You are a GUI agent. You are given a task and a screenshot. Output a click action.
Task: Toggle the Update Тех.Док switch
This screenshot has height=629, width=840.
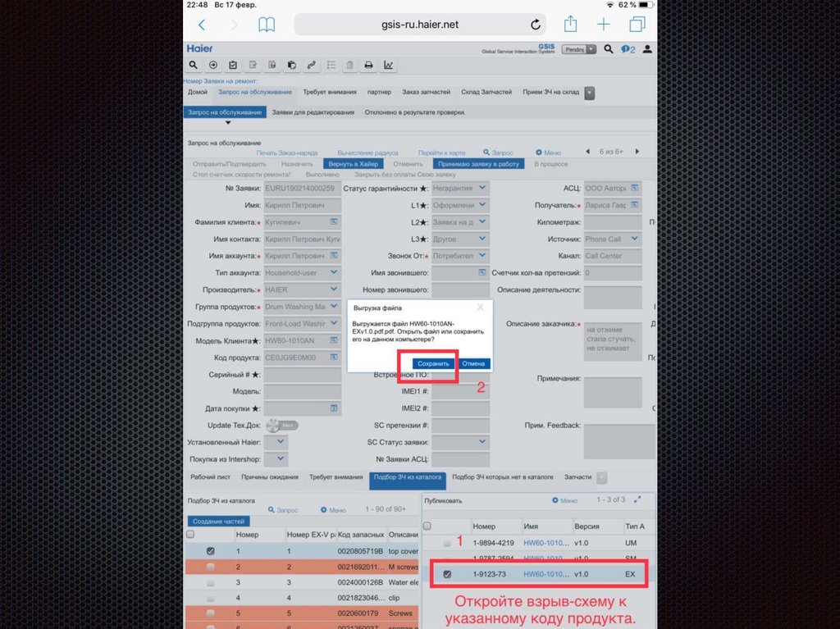point(282,426)
